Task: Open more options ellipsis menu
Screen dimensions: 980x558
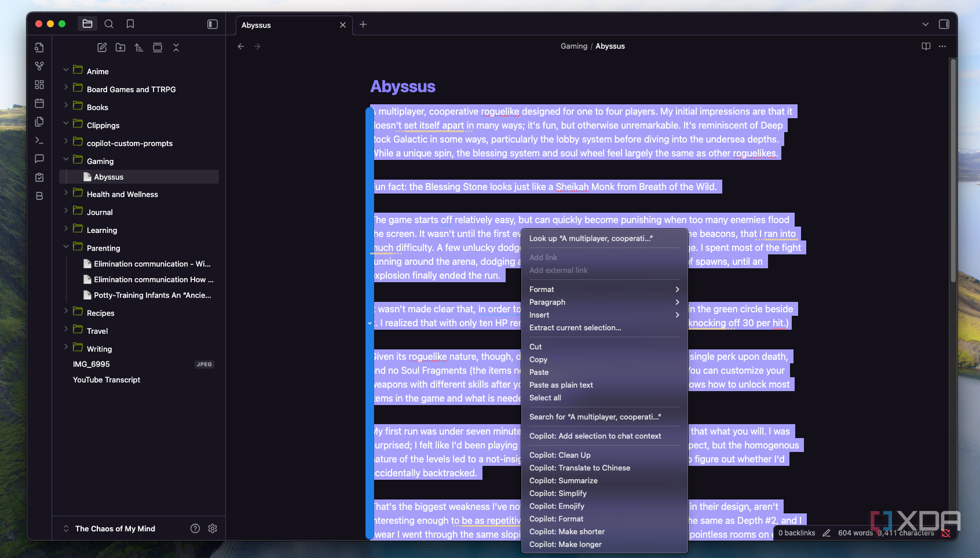Action: tap(942, 46)
